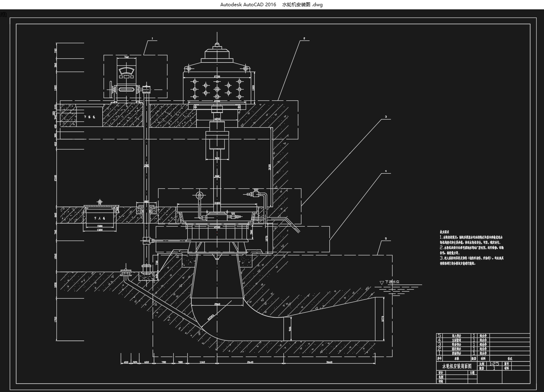This screenshot has width=544, height=392.
Task: Click the drawing title 水轮机安装剖面图 in title block
Action: (x=456, y=366)
